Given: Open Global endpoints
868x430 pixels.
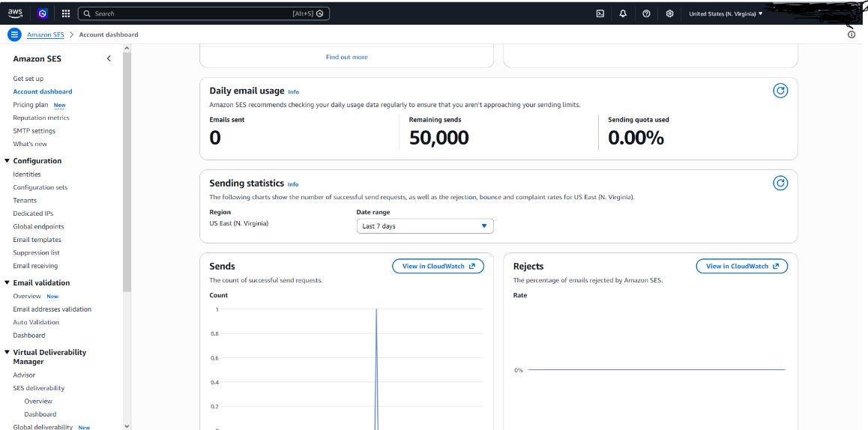Looking at the screenshot, I should point(38,226).
